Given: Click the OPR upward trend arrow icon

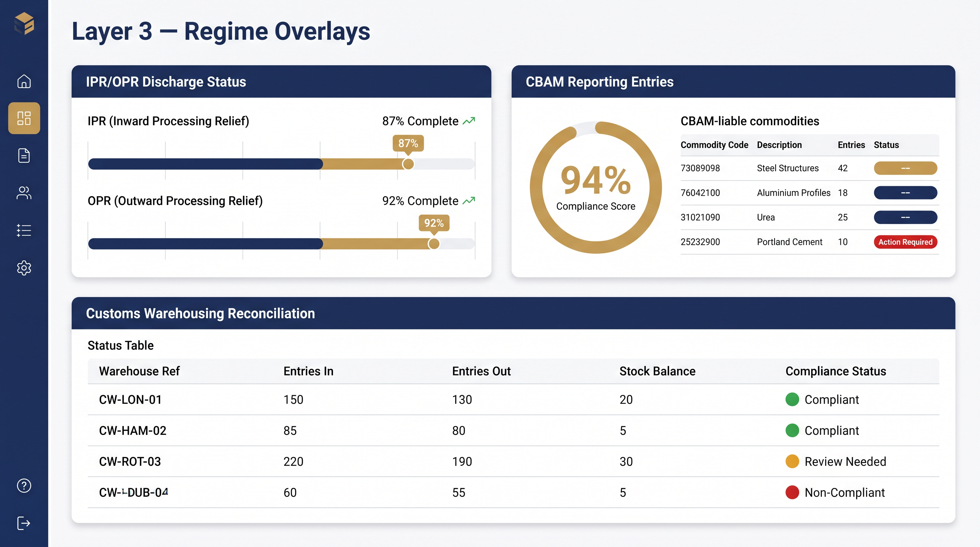Looking at the screenshot, I should coord(469,200).
